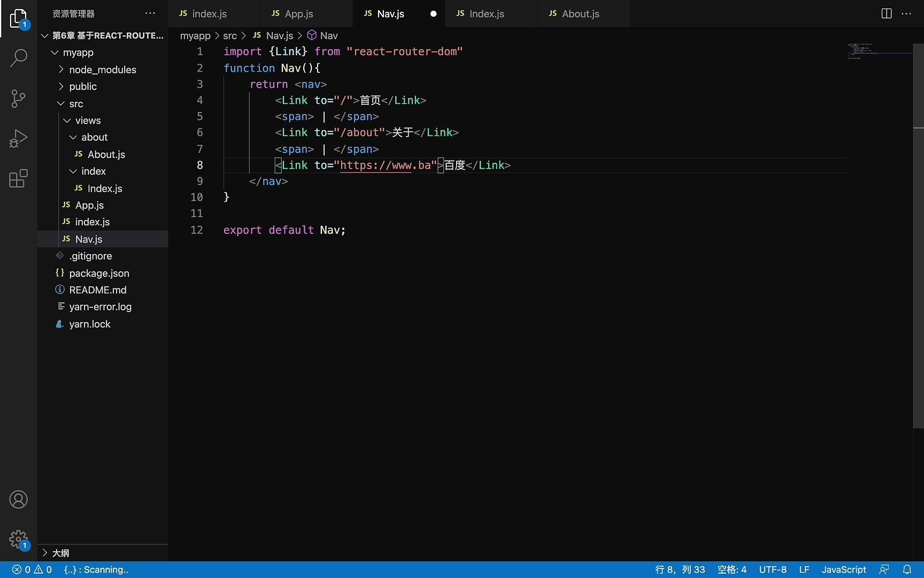This screenshot has height=578, width=924.
Task: Click line number 12 in the gutter
Action: coord(197,230)
